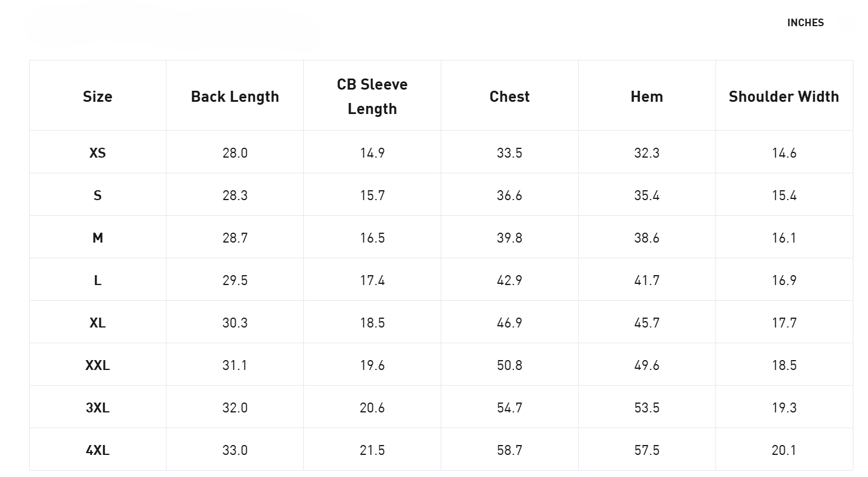Click 4XL shoulder width value 20.1

click(784, 450)
